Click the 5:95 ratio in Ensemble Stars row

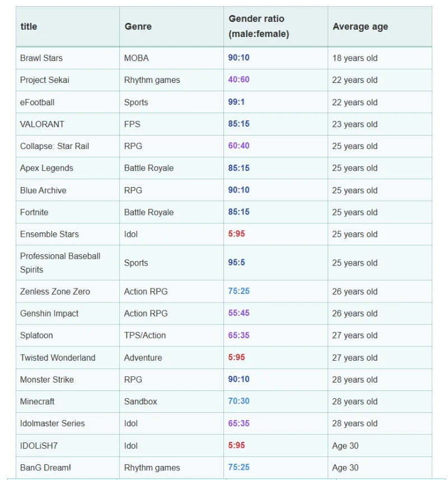pos(236,234)
